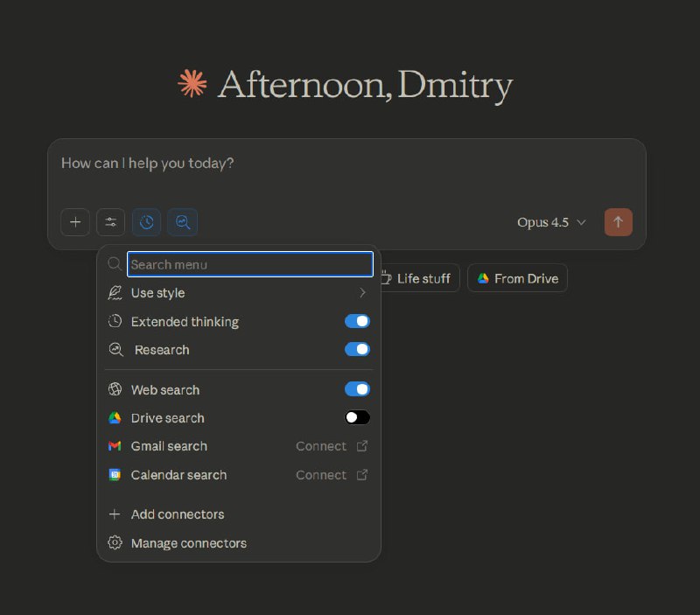Image resolution: width=700 pixels, height=615 pixels.
Task: Click the external link icon beside Gmail Connect
Action: (x=362, y=446)
